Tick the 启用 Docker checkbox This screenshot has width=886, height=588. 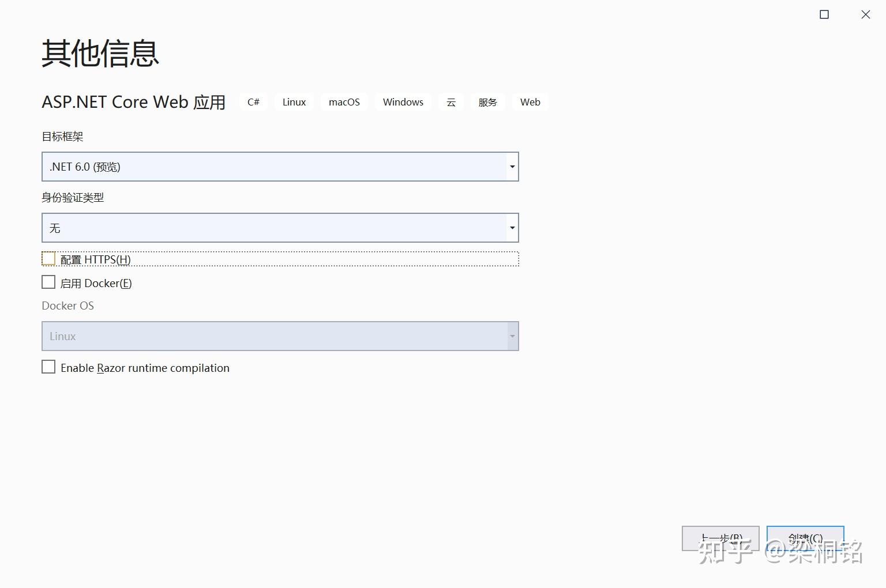[48, 282]
